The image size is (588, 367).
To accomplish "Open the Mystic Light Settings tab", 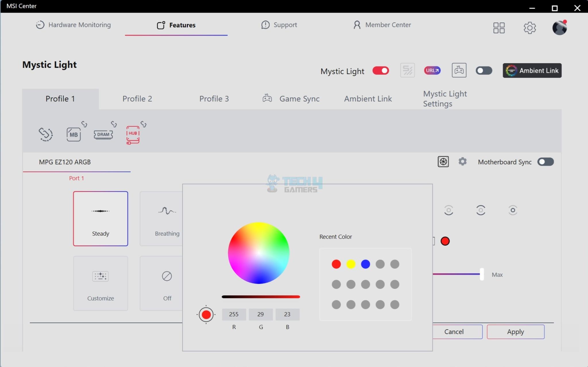I will (445, 99).
